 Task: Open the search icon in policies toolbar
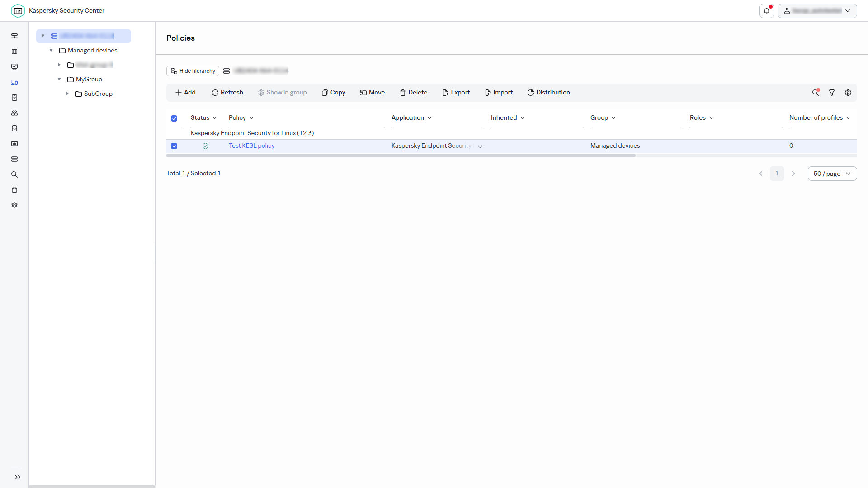(x=816, y=93)
